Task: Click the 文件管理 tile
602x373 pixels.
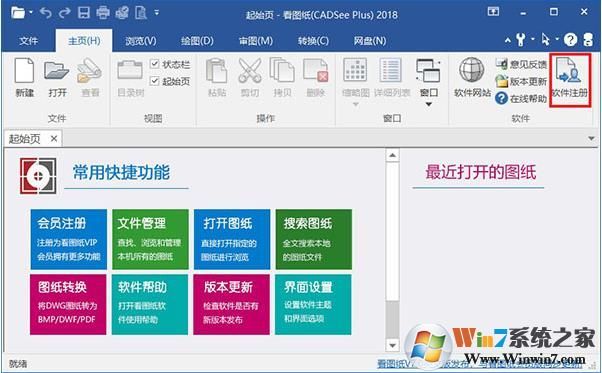Action: 150,239
